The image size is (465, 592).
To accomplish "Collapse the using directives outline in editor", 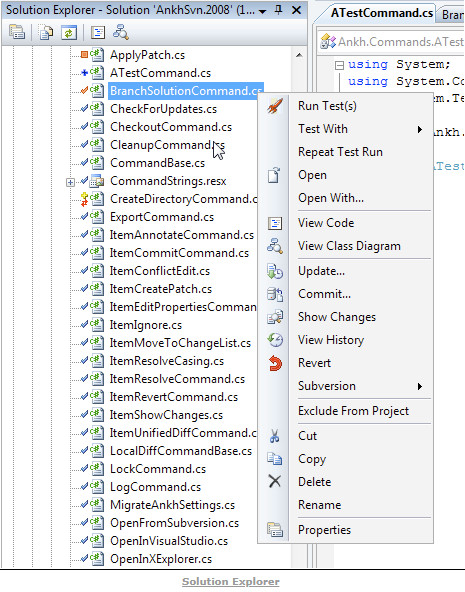I will [339, 66].
